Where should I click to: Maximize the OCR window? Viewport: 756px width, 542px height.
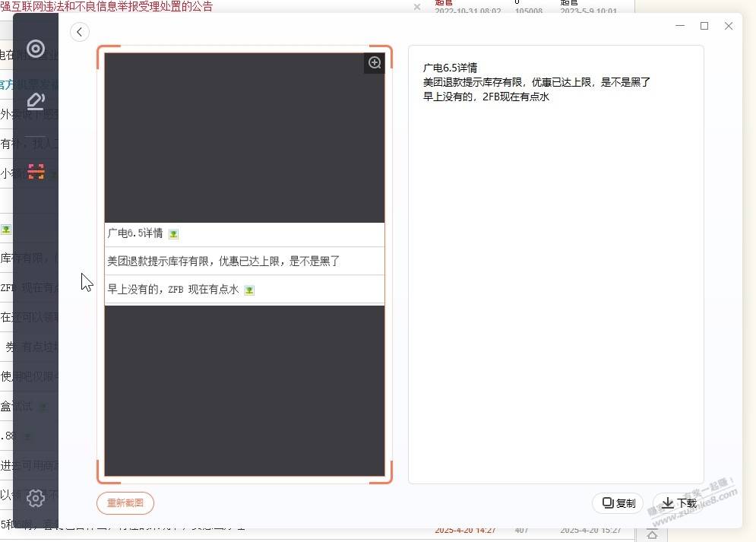pyautogui.click(x=704, y=26)
